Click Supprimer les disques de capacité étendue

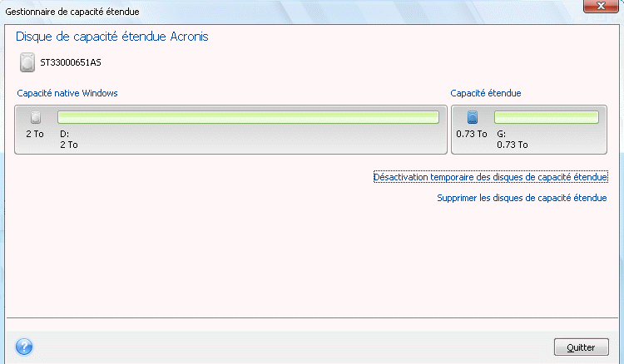point(522,198)
